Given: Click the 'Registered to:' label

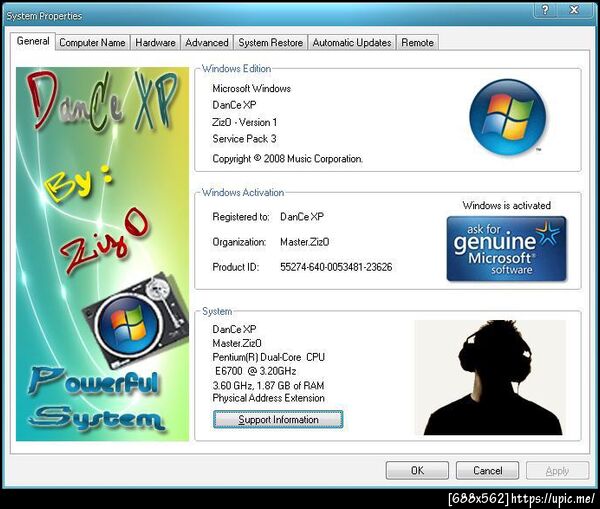Looking at the screenshot, I should coord(241,217).
